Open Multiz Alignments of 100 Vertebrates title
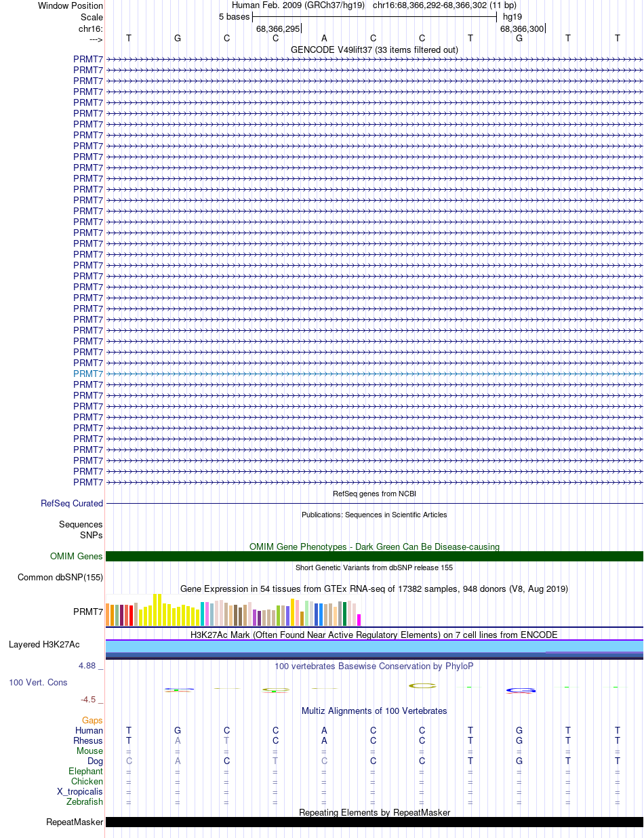The height and width of the screenshot is (838, 644). pos(374,711)
